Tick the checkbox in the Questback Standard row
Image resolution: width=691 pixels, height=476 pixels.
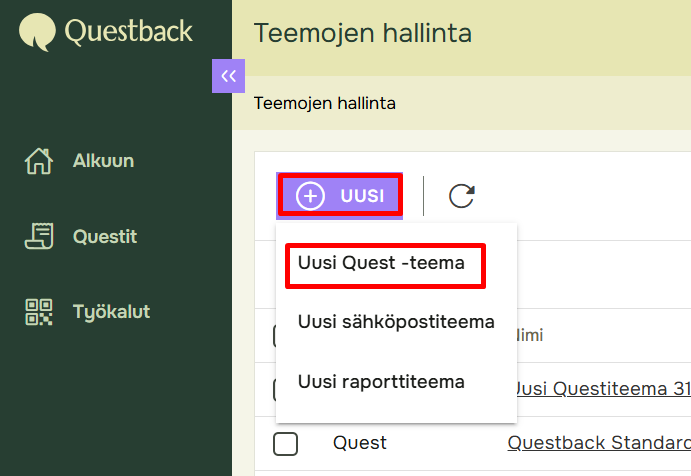pos(286,443)
